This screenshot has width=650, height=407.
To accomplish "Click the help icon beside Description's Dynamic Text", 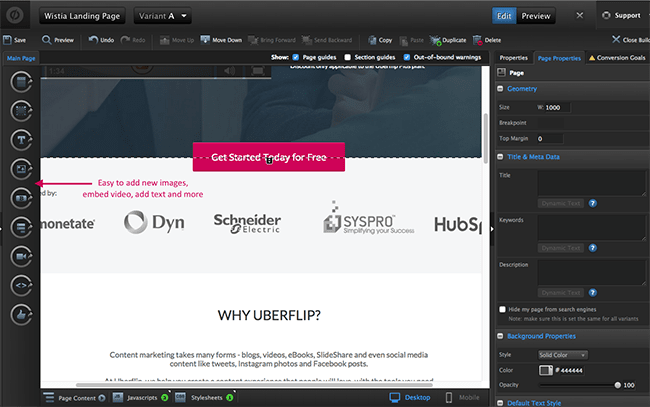I will pos(593,293).
